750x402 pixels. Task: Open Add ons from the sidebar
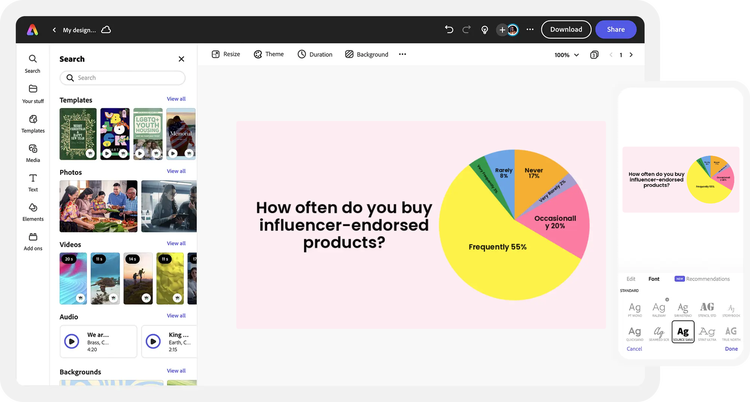33,240
